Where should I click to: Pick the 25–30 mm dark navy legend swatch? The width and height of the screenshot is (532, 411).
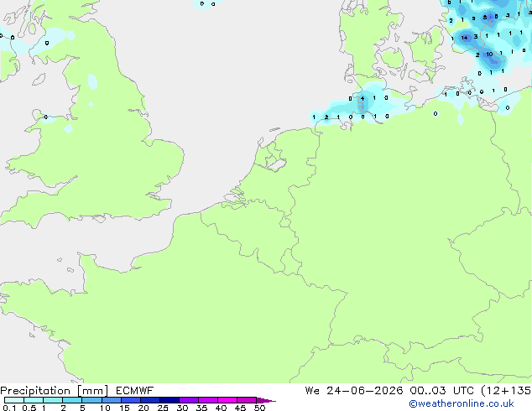point(170,400)
